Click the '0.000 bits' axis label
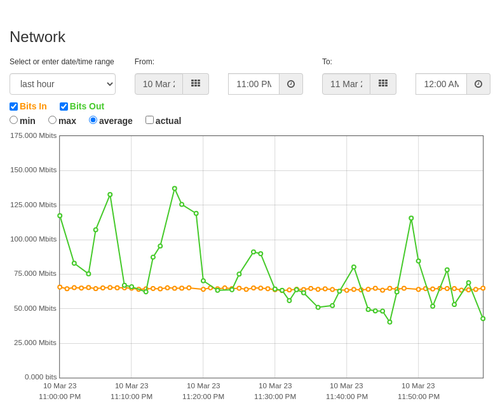This screenshot has width=500, height=403. [x=41, y=377]
